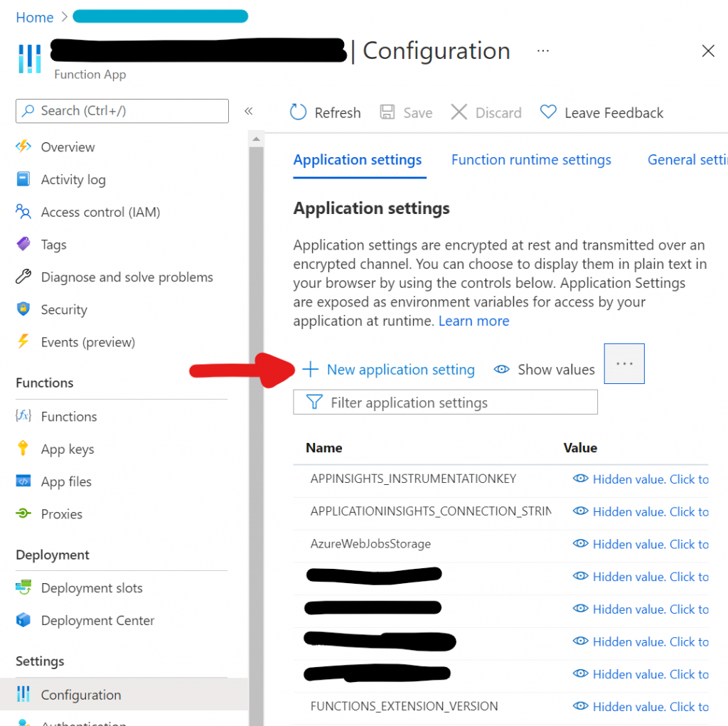Open Diagnose and solve problems
Viewport: 728px width, 726px height.
click(x=127, y=277)
